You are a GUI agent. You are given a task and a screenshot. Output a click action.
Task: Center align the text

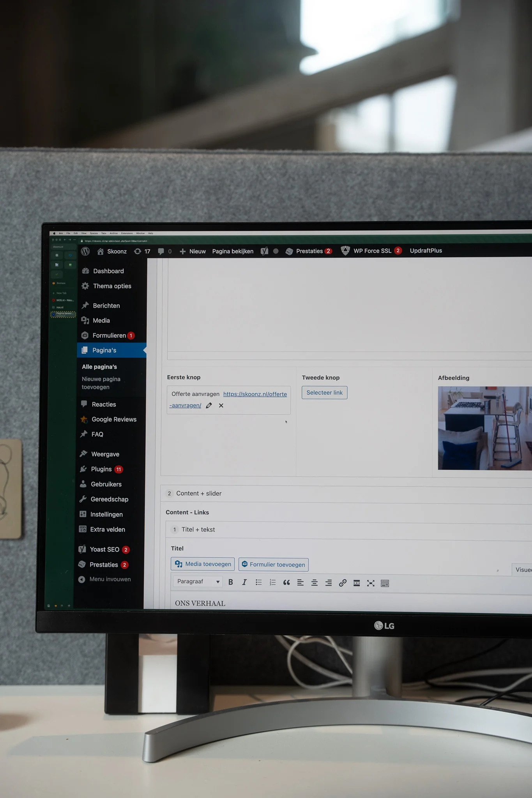tap(315, 583)
